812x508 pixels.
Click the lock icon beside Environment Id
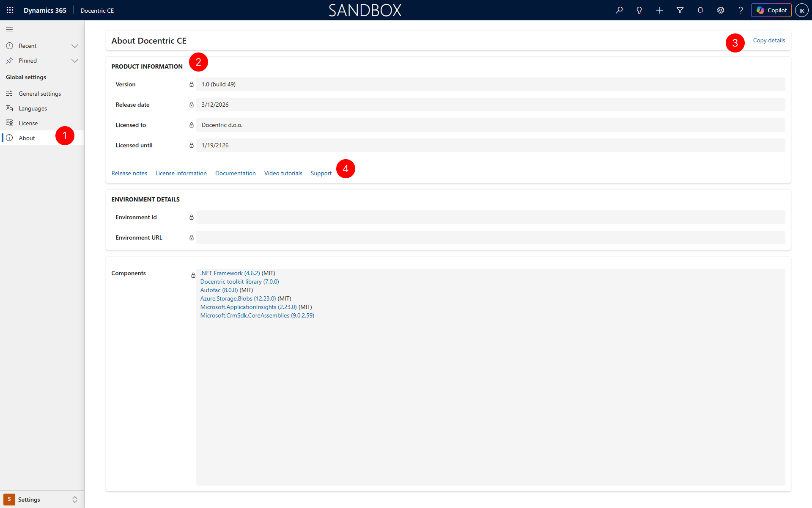pos(192,217)
